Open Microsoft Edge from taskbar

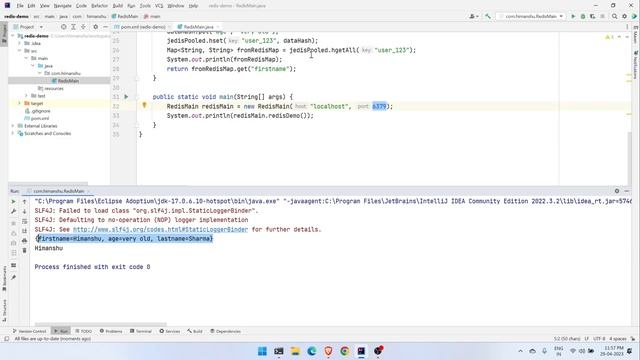(312, 351)
